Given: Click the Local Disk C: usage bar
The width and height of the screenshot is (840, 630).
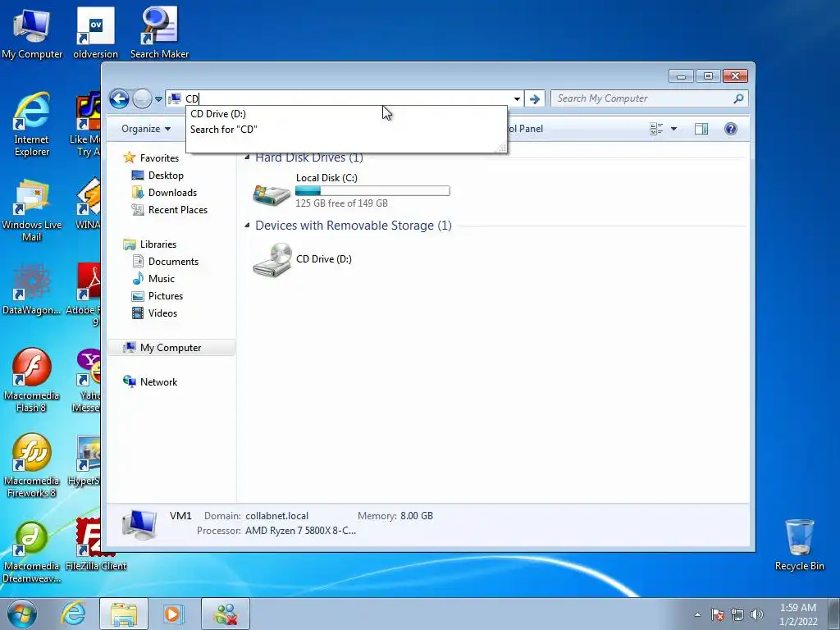Looking at the screenshot, I should pyautogui.click(x=372, y=190).
